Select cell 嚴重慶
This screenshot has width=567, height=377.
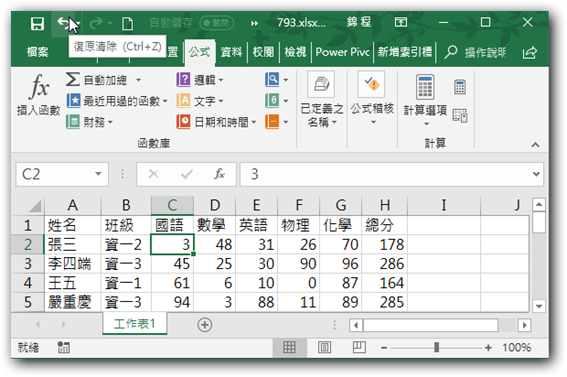click(x=73, y=302)
